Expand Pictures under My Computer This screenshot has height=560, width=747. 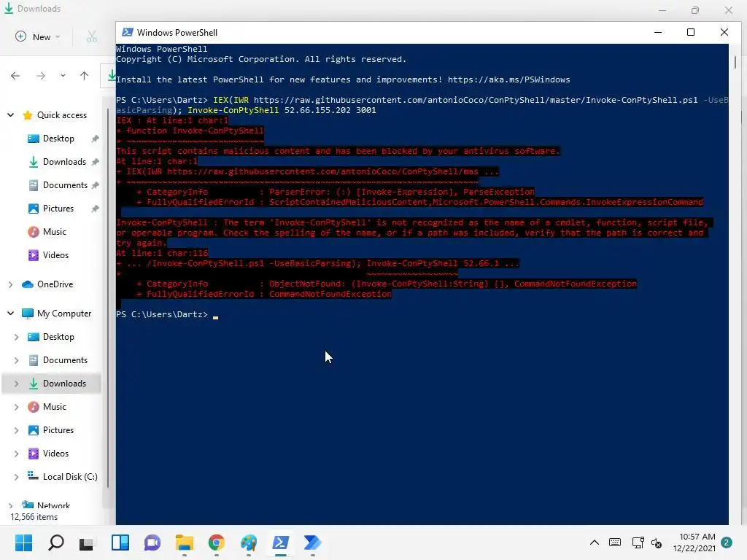pyautogui.click(x=16, y=430)
